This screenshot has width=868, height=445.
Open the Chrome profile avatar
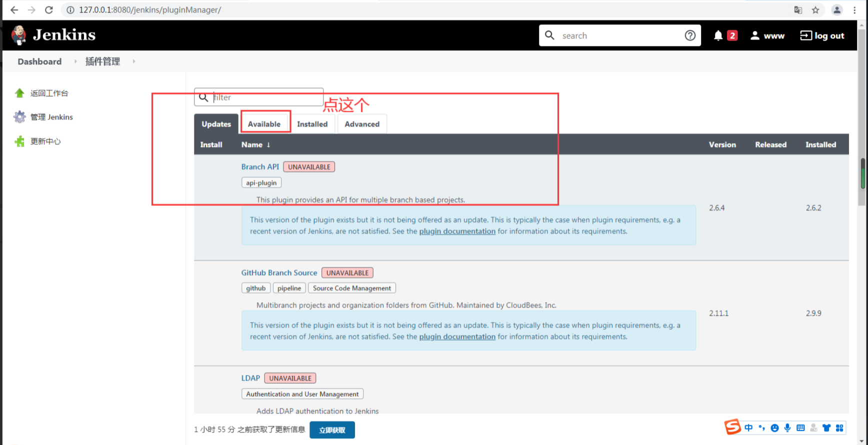[837, 10]
